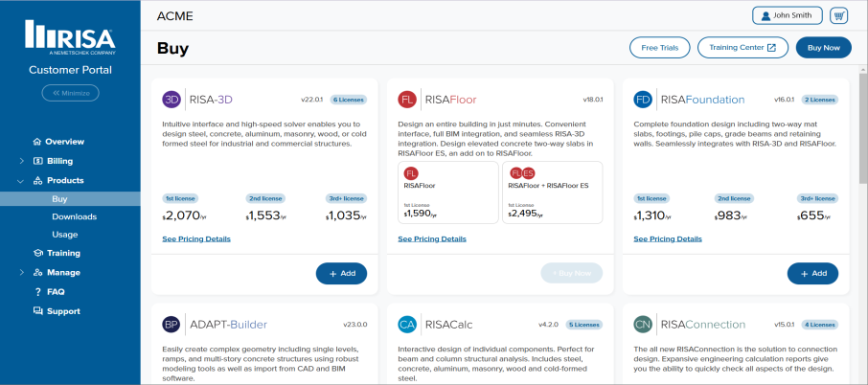Select the RISAFloor $1,590 option card
This screenshot has height=385, width=868.
(x=448, y=192)
